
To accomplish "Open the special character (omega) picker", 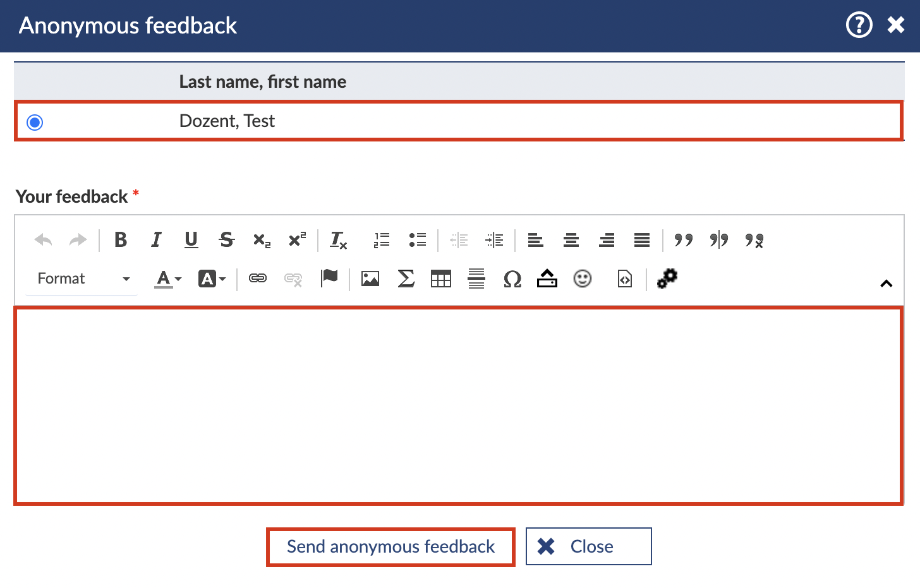I will tap(512, 279).
